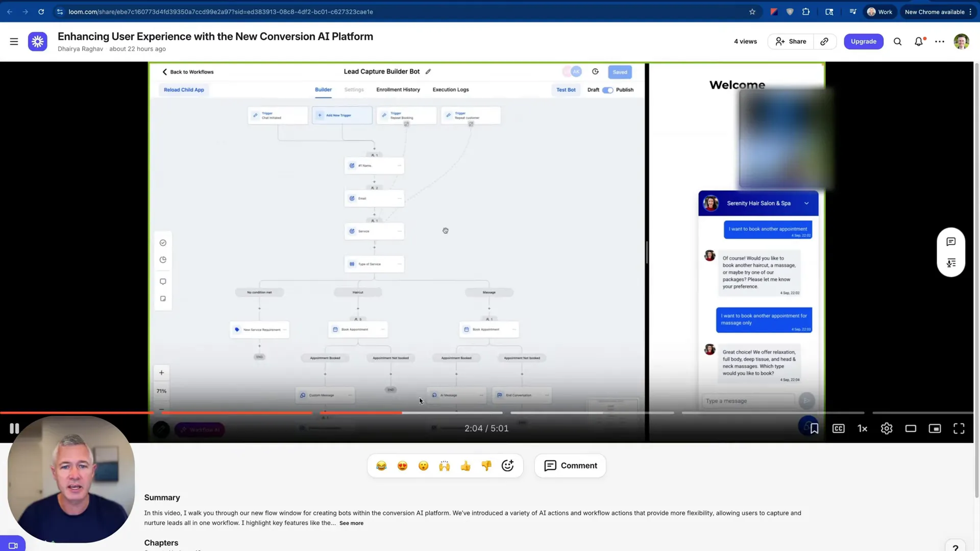This screenshot has width=980, height=551.
Task: Seek forward using the video progress bar
Action: (x=587, y=413)
